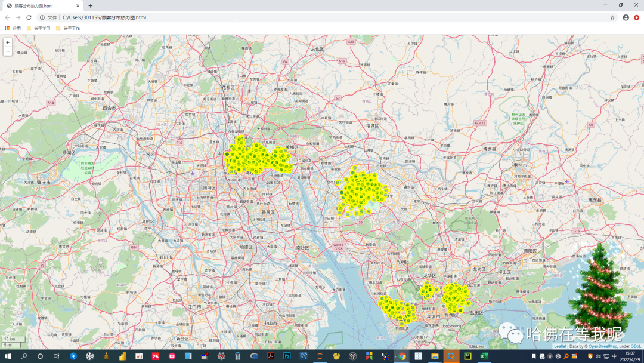Go forward to next page
The image size is (644, 363).
[x=18, y=17]
